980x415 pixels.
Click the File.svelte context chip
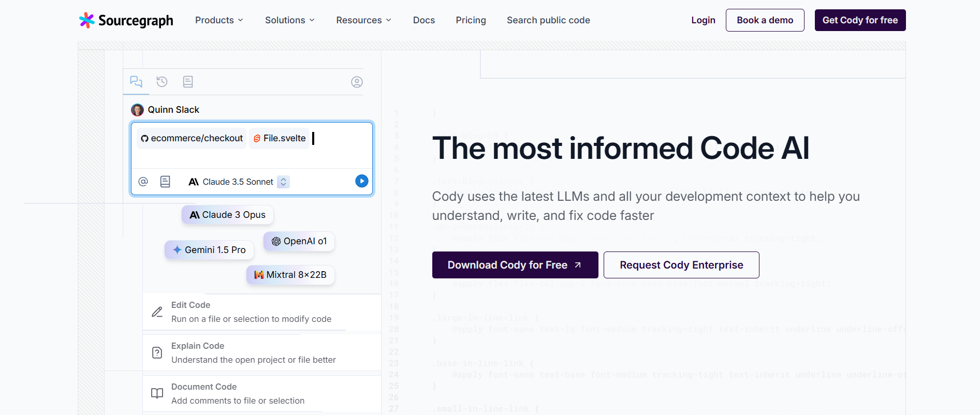point(280,139)
